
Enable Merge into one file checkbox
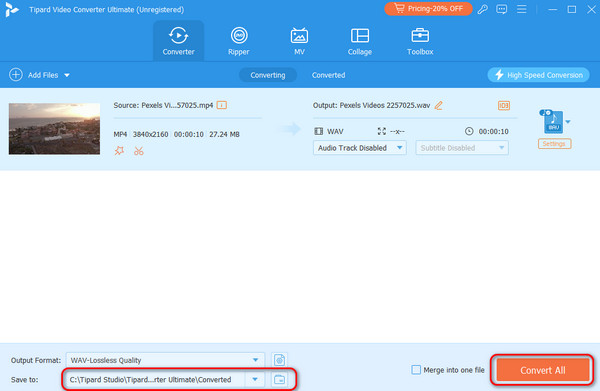(416, 370)
